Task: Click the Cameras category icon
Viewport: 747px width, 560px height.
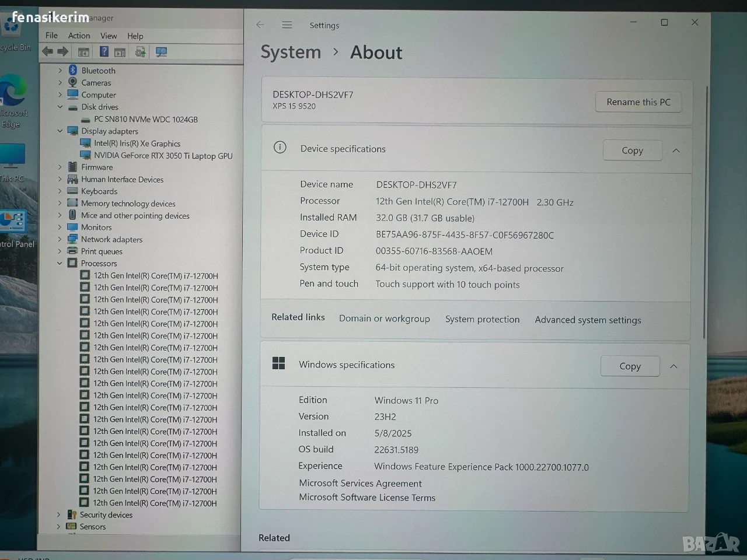Action: pyautogui.click(x=73, y=82)
